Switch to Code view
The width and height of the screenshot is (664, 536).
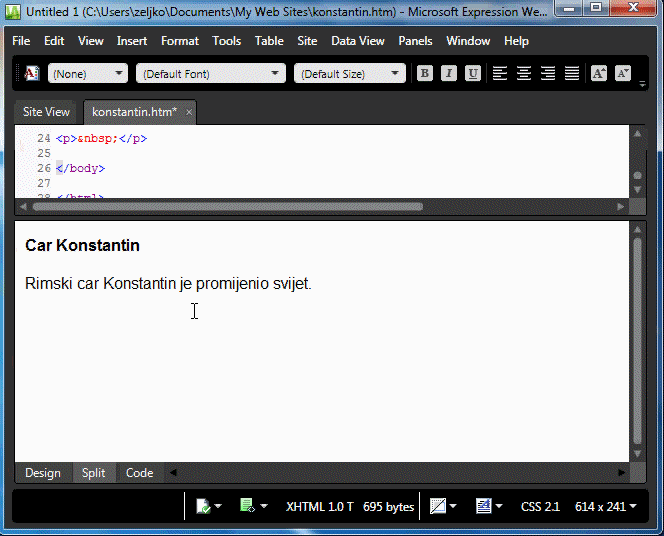click(139, 473)
